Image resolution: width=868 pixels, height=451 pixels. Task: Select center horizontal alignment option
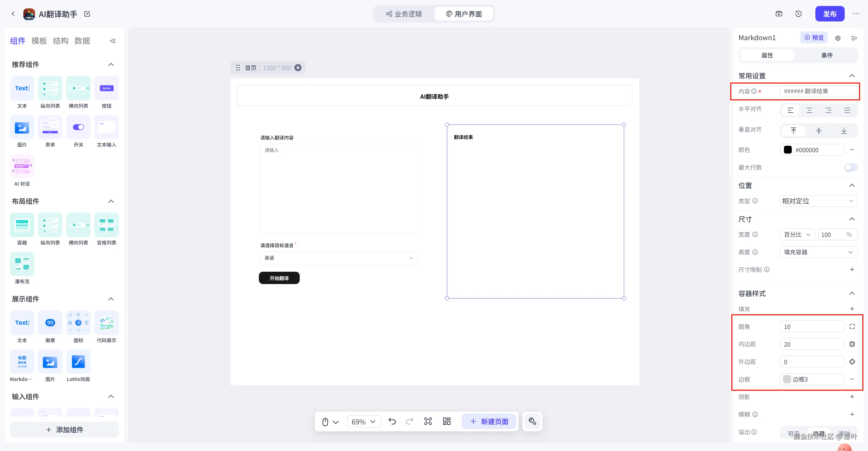(809, 110)
